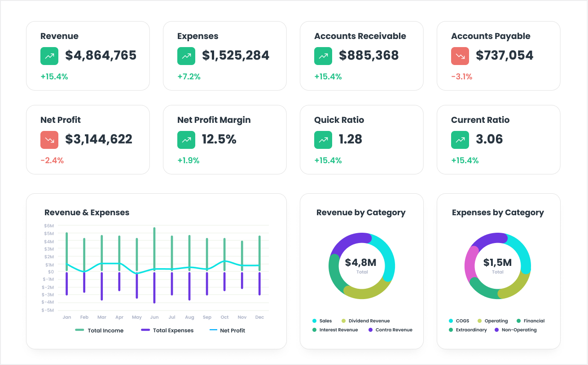
Task: Click the Dividend Revenue legend marker
Action: pos(367,321)
